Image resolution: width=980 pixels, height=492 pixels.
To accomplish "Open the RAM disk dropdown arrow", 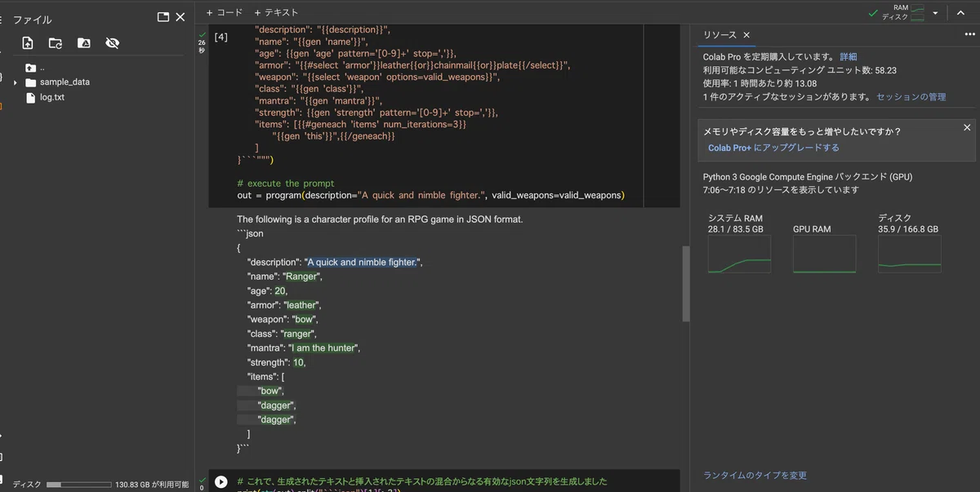I will [935, 13].
